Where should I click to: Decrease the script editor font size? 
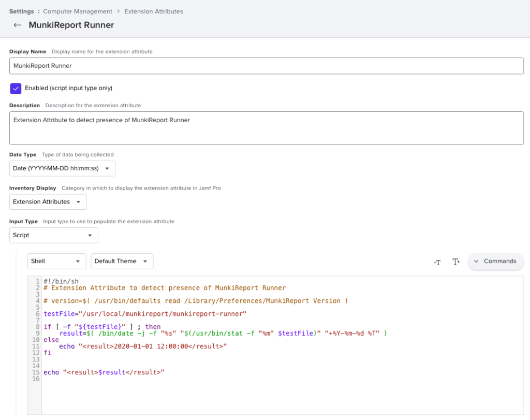437,262
